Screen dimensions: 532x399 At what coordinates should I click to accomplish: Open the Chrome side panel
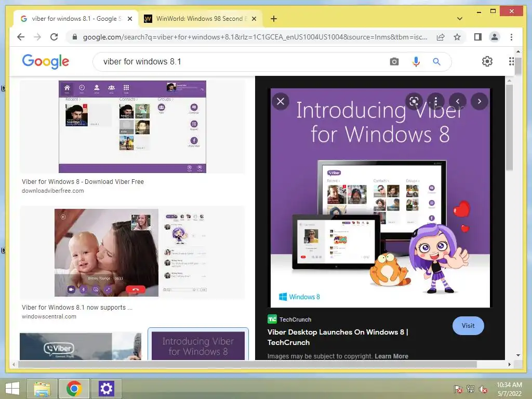(478, 37)
